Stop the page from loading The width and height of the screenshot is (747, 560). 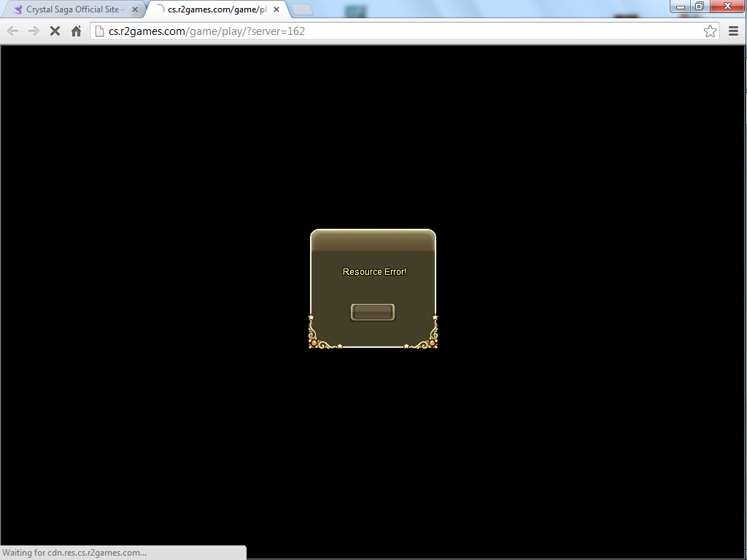55,31
